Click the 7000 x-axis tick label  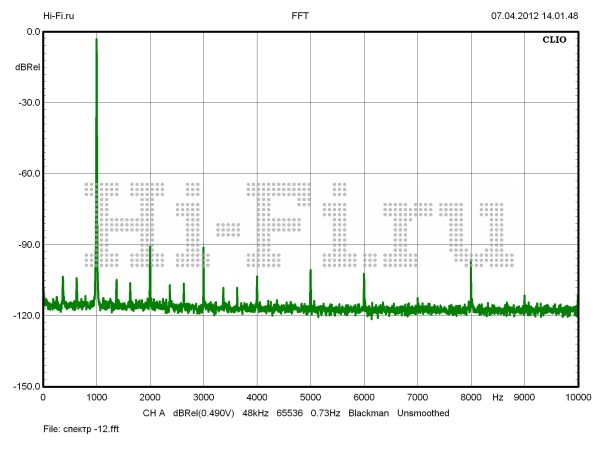click(x=417, y=398)
